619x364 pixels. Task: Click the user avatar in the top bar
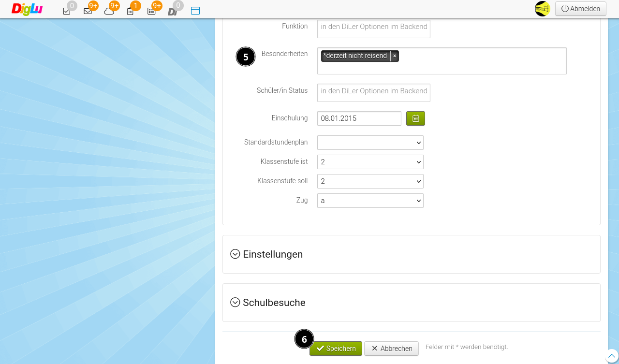click(x=542, y=8)
